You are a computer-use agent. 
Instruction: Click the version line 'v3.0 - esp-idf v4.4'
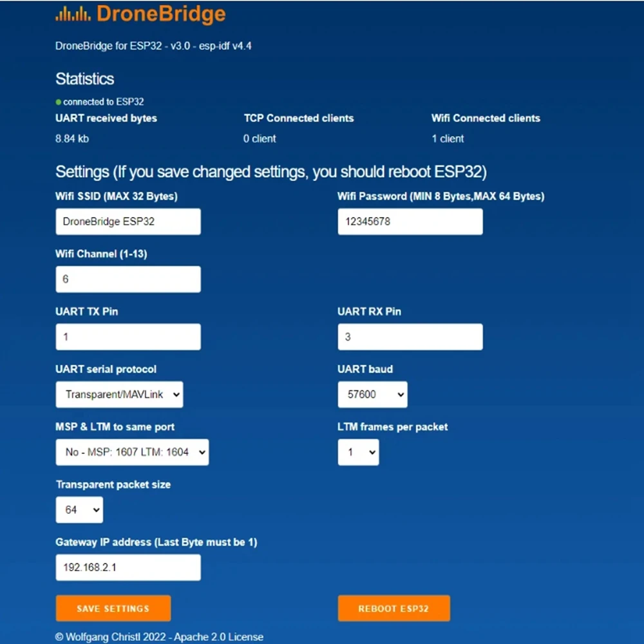coord(211,46)
